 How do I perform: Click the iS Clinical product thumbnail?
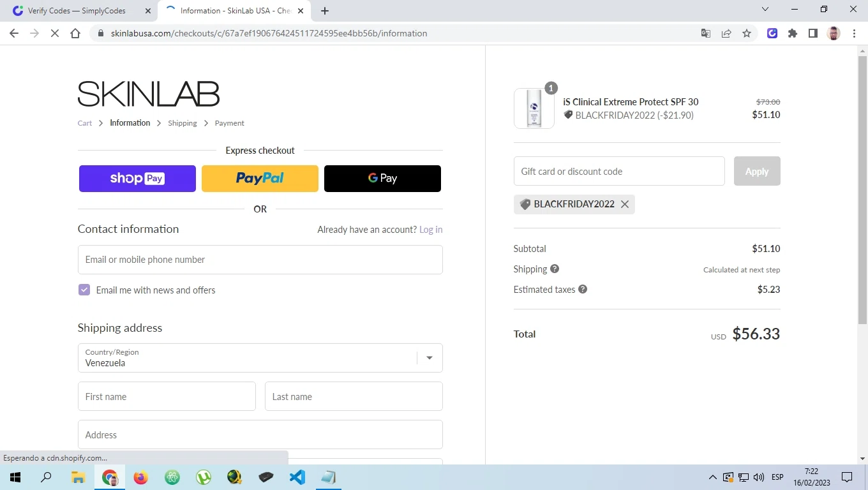[534, 108]
